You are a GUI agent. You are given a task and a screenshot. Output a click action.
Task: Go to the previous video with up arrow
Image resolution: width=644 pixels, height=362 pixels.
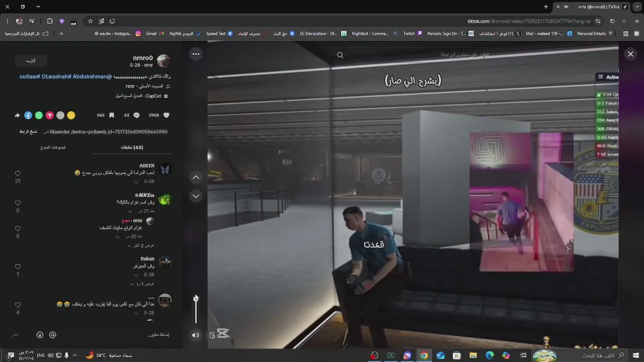196,177
